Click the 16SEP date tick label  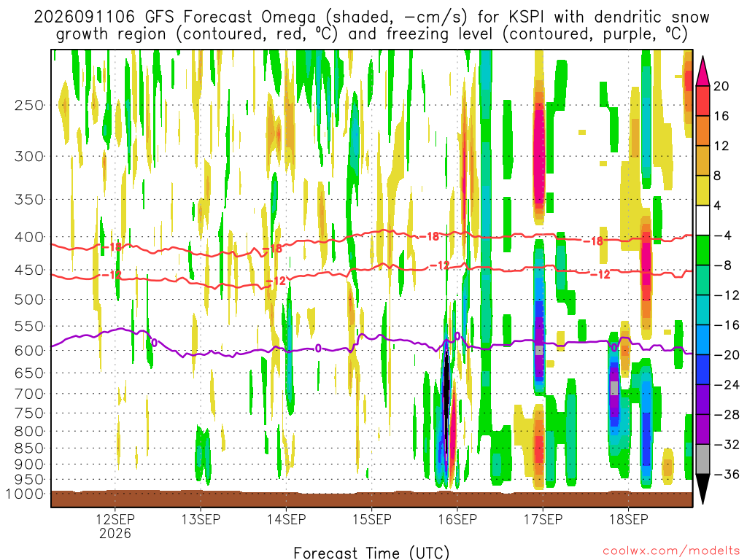tap(457, 519)
